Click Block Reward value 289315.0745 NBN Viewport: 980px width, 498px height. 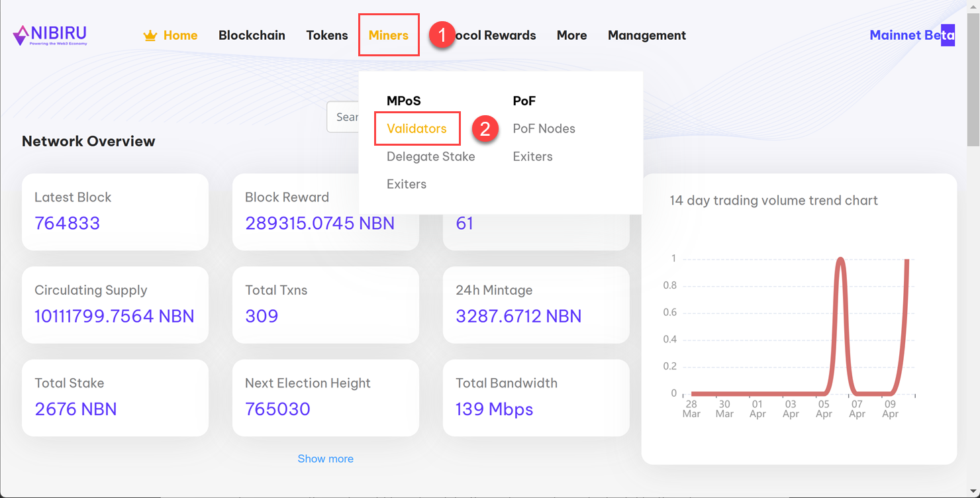tap(320, 223)
